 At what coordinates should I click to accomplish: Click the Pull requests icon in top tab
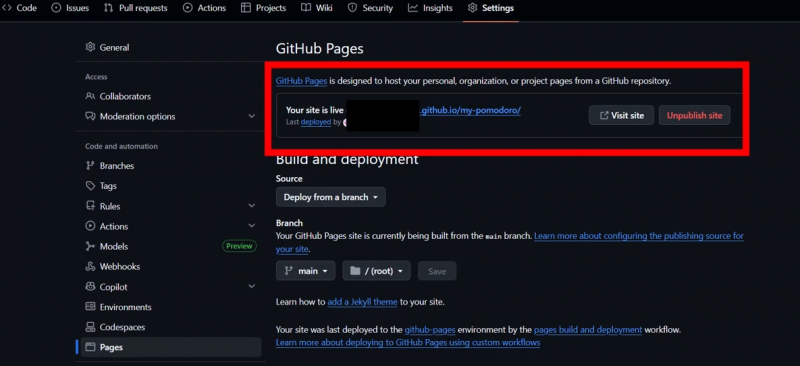(108, 8)
